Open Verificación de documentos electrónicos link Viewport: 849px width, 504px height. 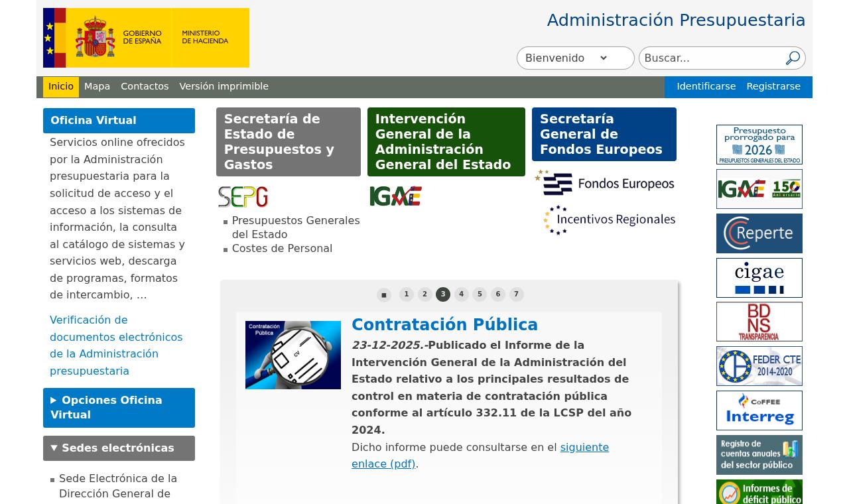(x=116, y=346)
